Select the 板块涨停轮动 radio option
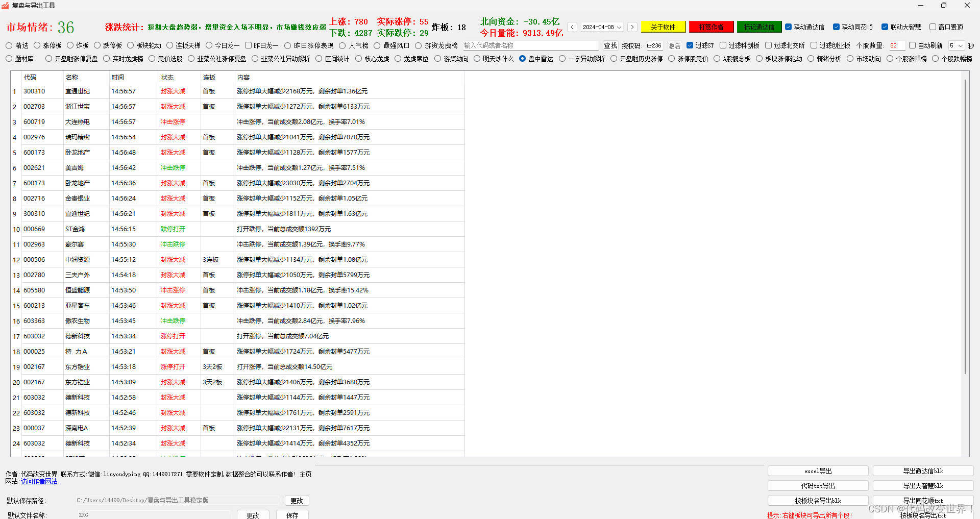This screenshot has width=980, height=519. click(x=759, y=59)
